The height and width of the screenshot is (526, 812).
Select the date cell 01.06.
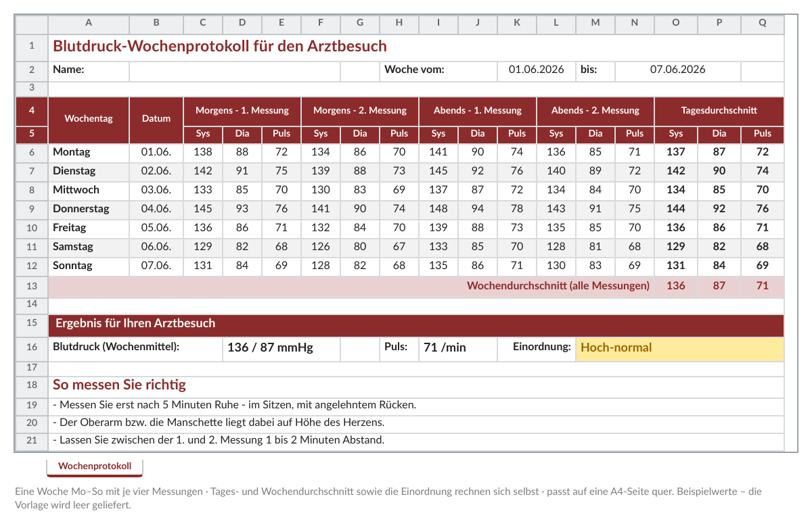point(156,152)
